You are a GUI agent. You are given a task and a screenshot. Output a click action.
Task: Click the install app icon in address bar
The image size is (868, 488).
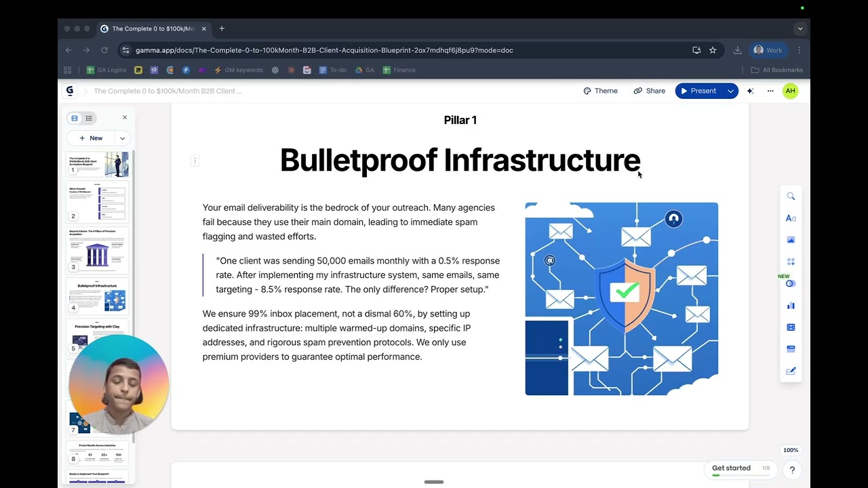point(696,50)
